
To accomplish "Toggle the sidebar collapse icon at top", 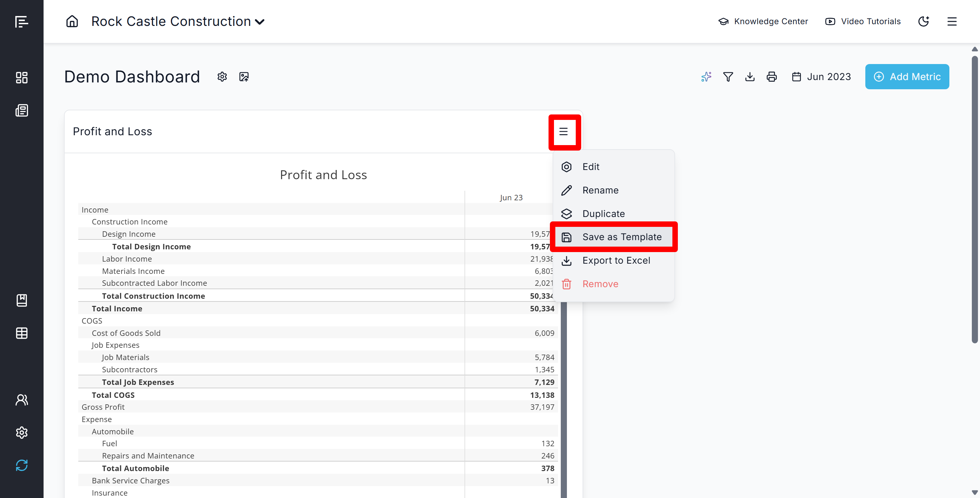I will (22, 22).
